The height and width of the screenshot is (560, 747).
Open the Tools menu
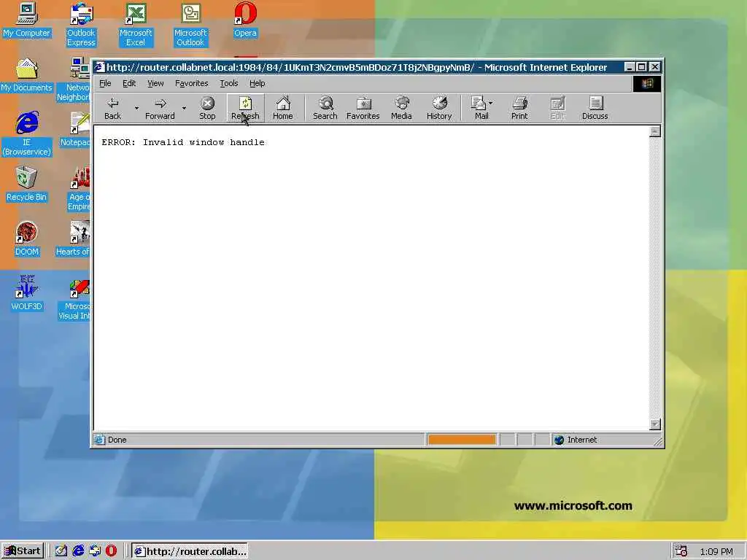click(228, 83)
